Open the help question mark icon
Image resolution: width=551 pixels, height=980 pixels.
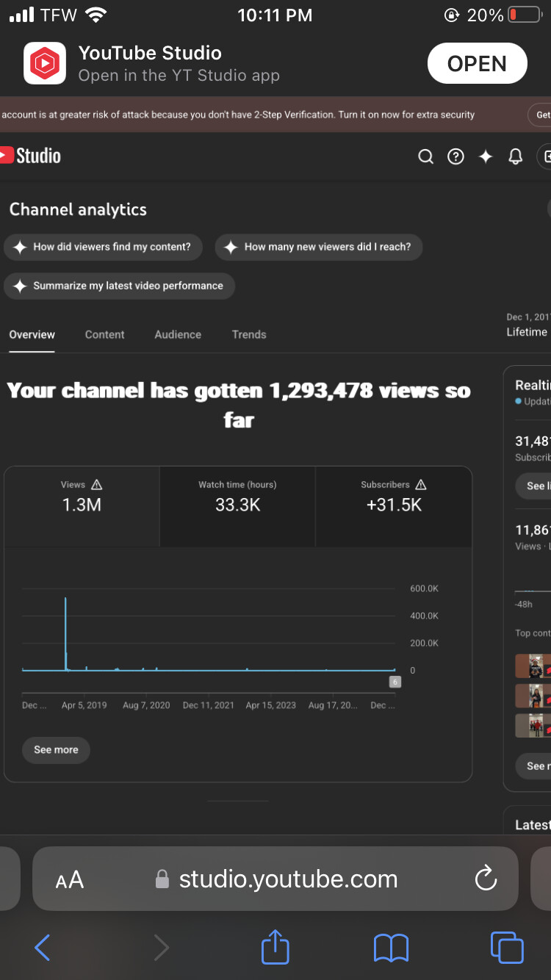coord(455,156)
